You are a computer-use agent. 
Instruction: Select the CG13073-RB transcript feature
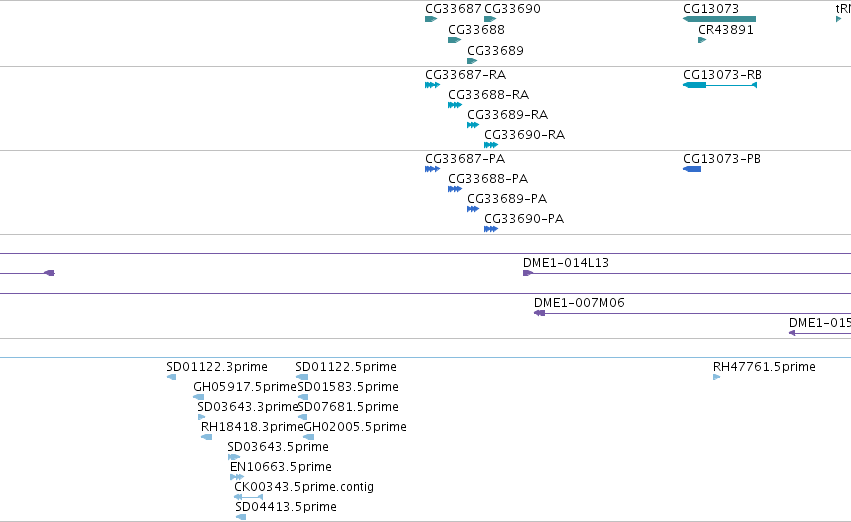click(720, 85)
